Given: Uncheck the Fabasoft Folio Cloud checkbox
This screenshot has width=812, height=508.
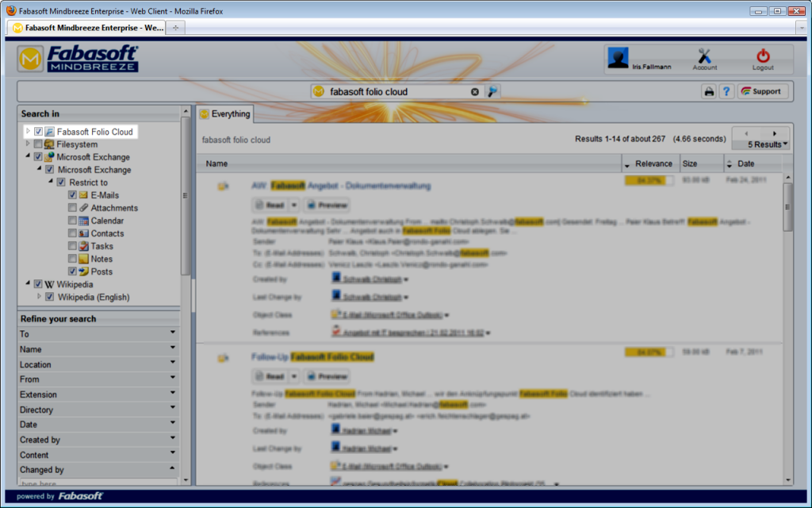Looking at the screenshot, I should (x=38, y=132).
